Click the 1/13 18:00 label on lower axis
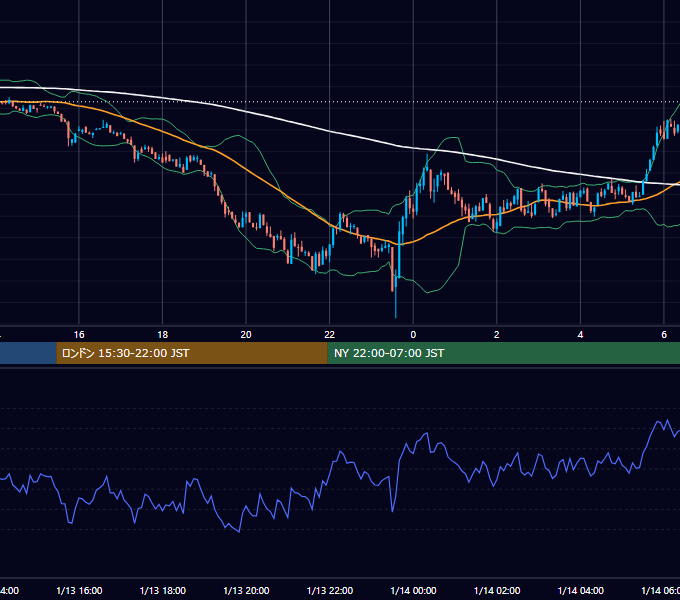The width and height of the screenshot is (680, 600). tap(163, 590)
